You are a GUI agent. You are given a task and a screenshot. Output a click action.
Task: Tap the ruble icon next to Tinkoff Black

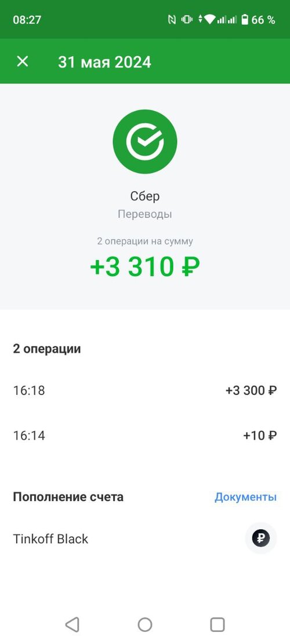[x=261, y=539]
